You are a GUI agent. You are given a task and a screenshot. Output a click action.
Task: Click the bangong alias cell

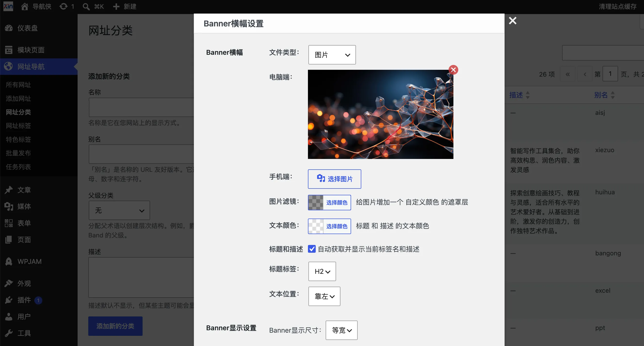(x=608, y=253)
